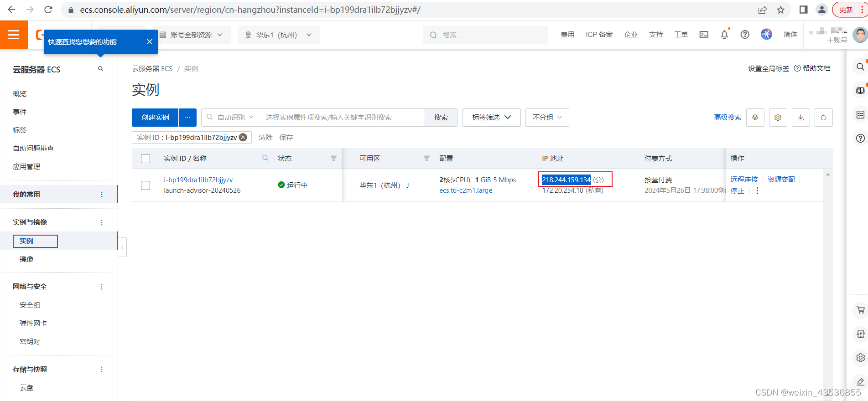The image size is (868, 401).
Task: Click 资源变配 link
Action: [781, 180]
